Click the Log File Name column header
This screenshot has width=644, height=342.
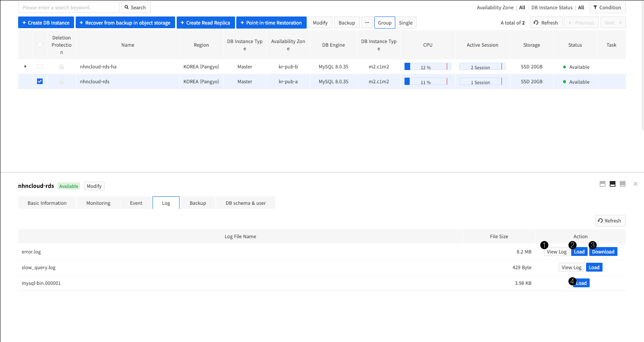coord(240,236)
